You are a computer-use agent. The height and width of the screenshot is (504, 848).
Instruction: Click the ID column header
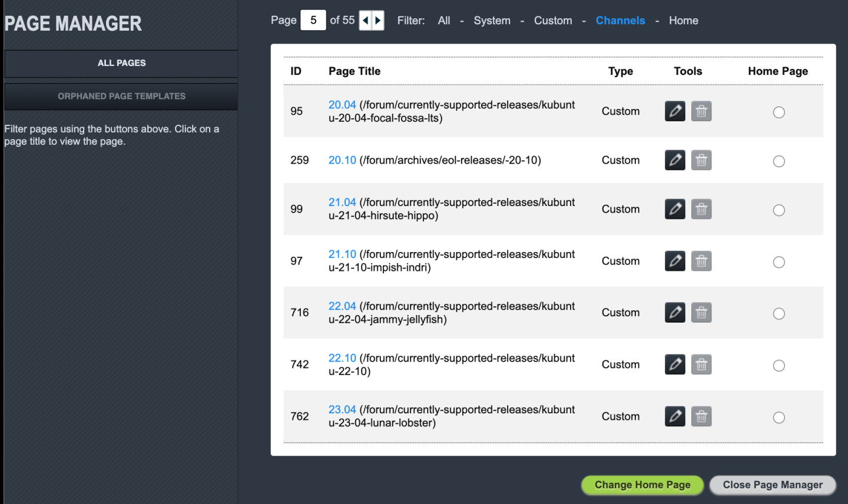tap(296, 71)
